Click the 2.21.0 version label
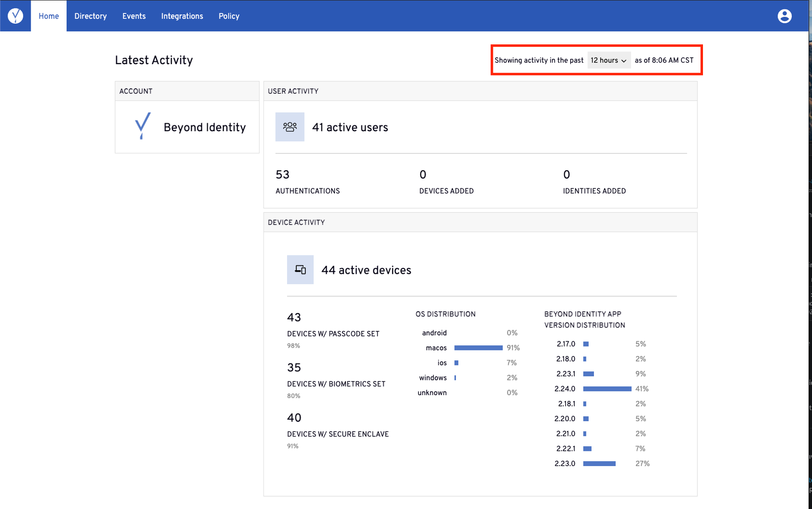 tap(566, 434)
